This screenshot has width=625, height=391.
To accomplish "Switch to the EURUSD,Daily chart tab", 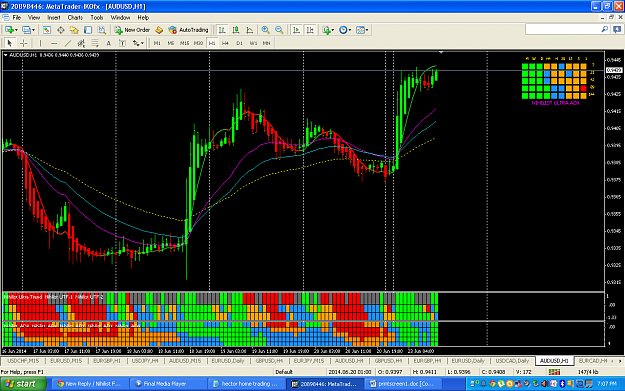I will [228, 361].
